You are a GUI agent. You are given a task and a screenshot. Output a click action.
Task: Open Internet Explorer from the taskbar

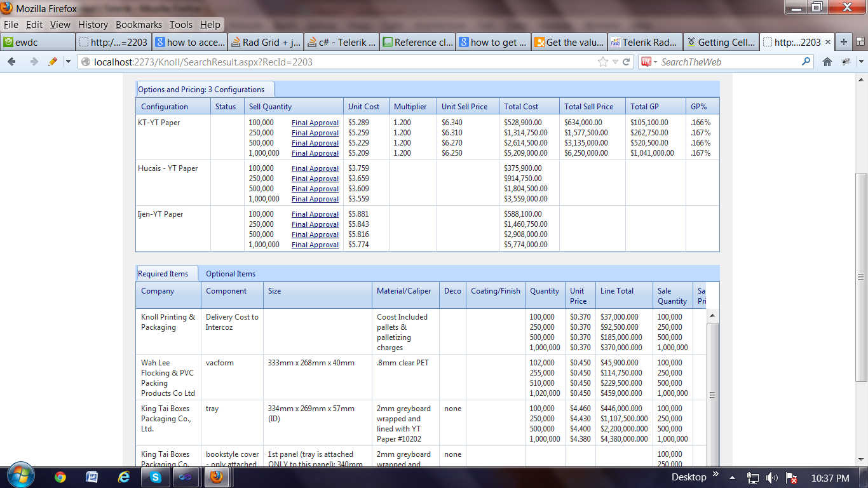124,477
